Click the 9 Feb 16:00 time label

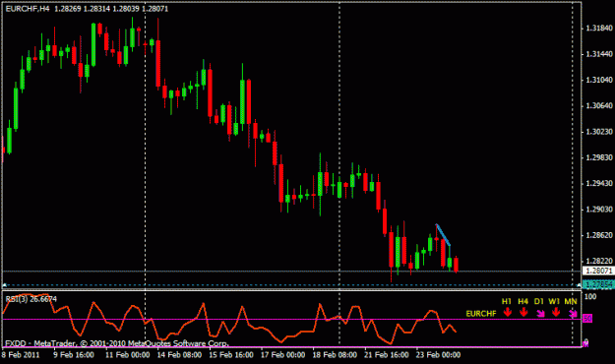point(74,355)
